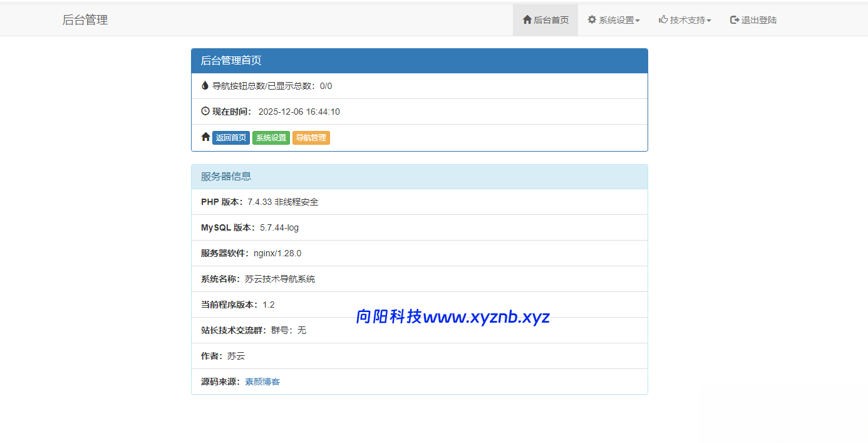Click the clock icon before 现在时间
The image size is (868, 443).
point(205,111)
